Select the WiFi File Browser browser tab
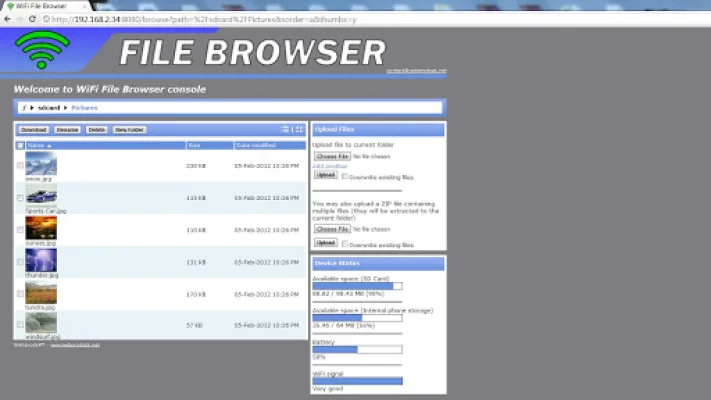This screenshot has width=711, height=400. [45, 5]
